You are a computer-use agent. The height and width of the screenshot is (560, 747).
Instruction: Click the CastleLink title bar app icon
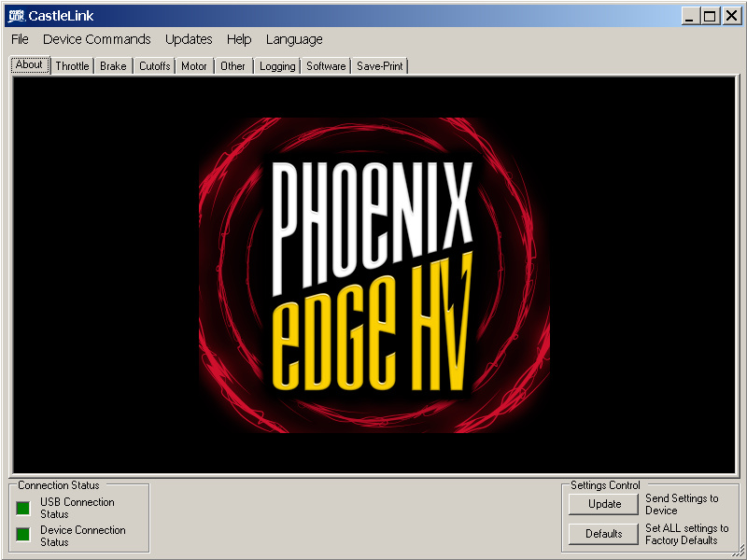tap(16, 15)
